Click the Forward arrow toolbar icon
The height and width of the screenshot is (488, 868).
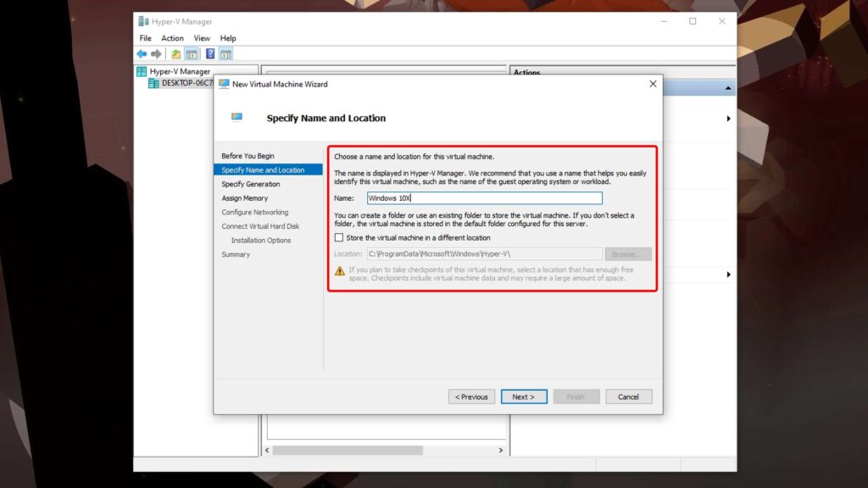156,53
